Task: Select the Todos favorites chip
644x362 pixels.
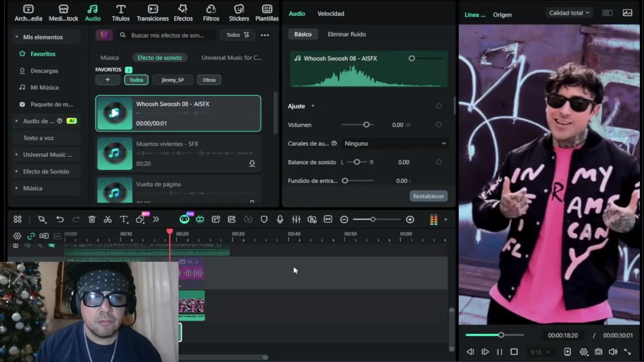Action: tap(136, 80)
